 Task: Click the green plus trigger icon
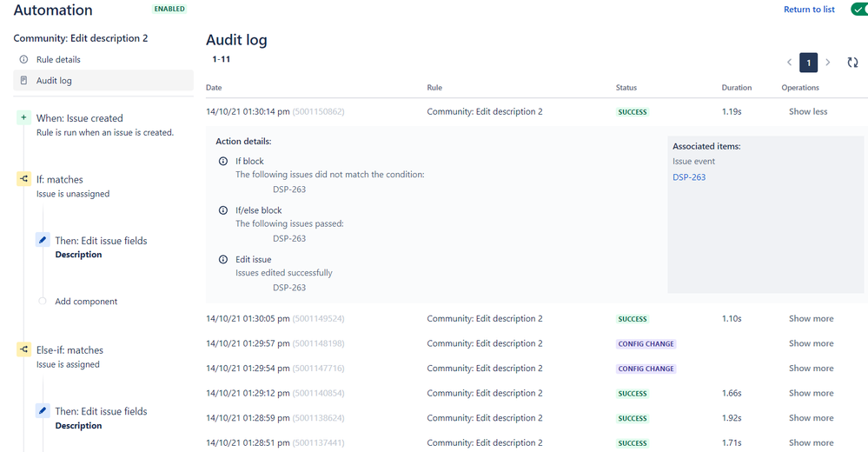coord(23,117)
